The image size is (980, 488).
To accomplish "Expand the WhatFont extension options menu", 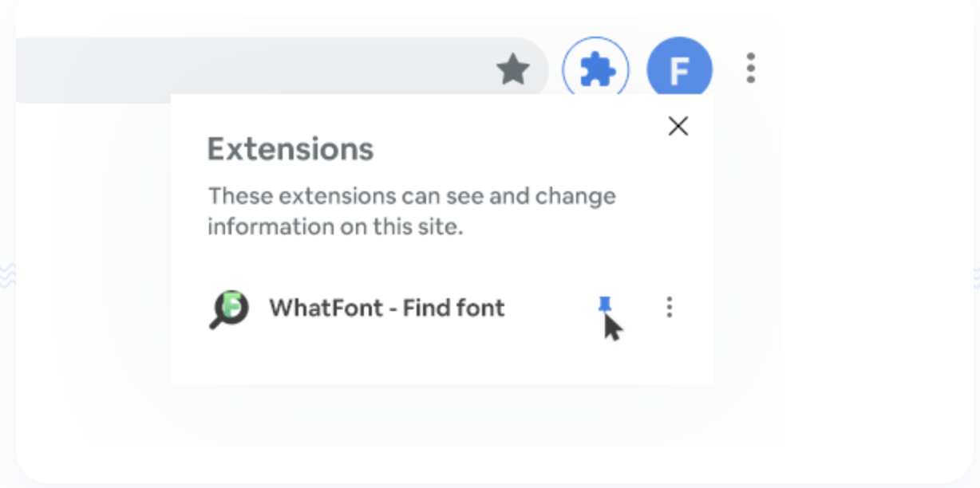I will [x=669, y=308].
